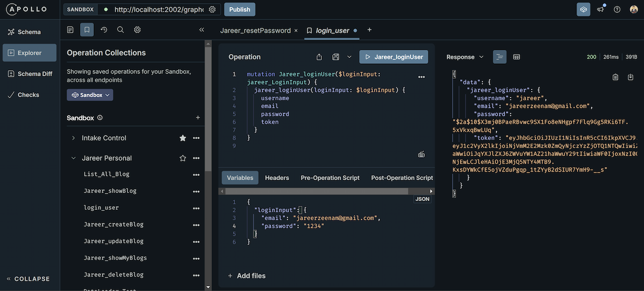Viewport: 644px width, 291px height.
Task: Open the documentation icon in sidebar toolbar
Action: [70, 30]
